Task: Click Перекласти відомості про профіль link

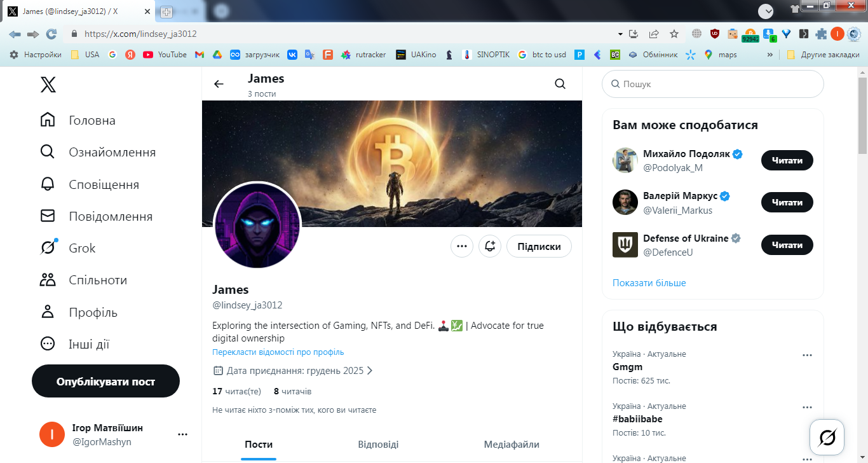Action: (x=278, y=352)
